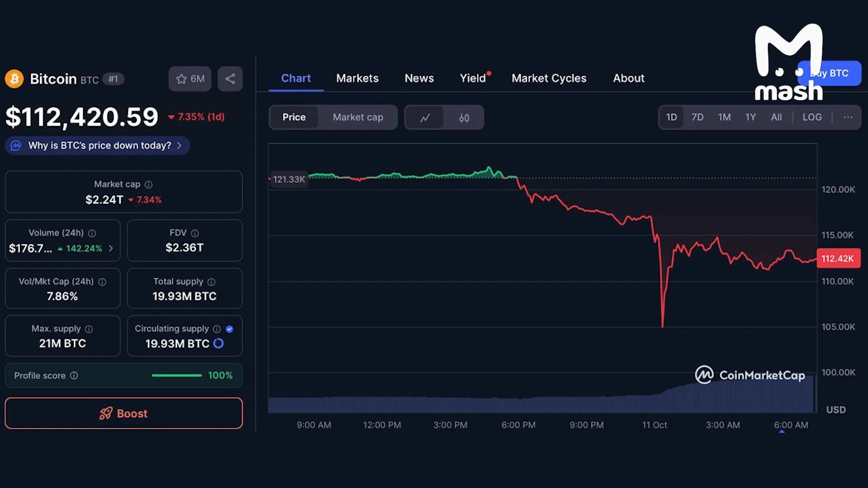Open the Market Cycles tab
868x488 pixels.
click(549, 78)
